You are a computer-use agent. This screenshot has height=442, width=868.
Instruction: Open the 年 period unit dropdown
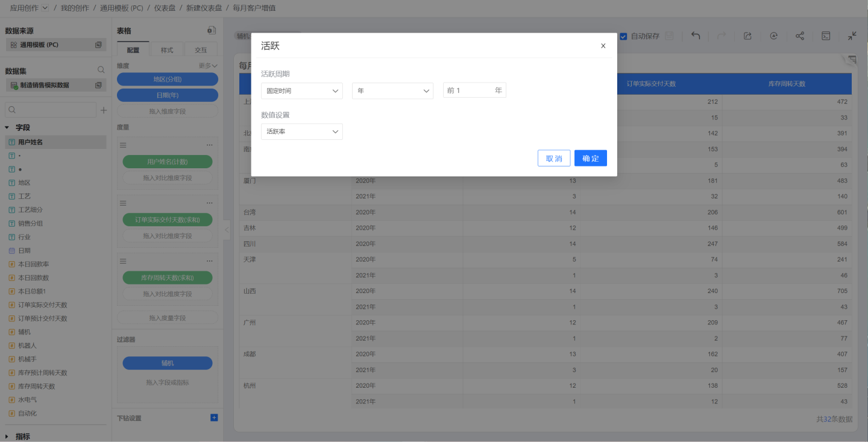(x=392, y=90)
